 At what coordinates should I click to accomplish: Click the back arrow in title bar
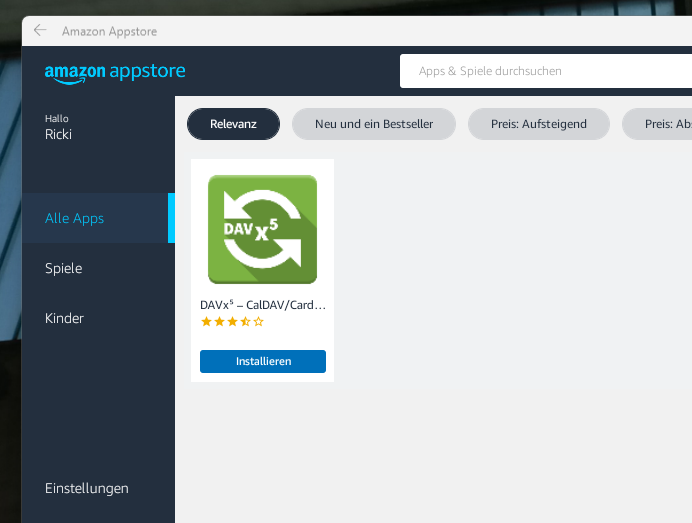pos(40,30)
